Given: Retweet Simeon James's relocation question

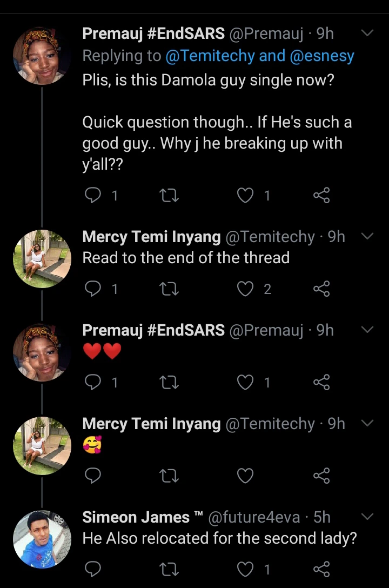Looking at the screenshot, I should click(x=170, y=569).
